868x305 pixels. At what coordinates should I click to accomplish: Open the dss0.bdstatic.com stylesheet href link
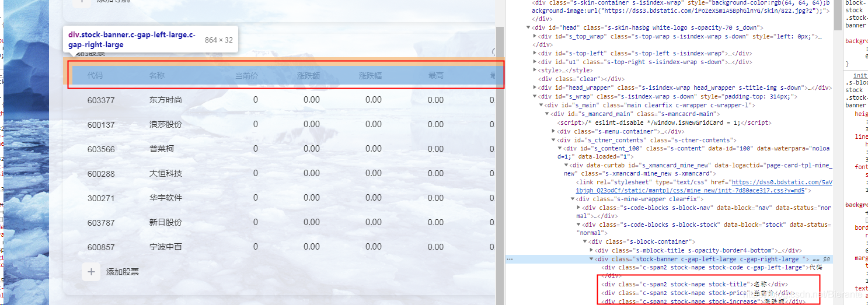(x=704, y=186)
